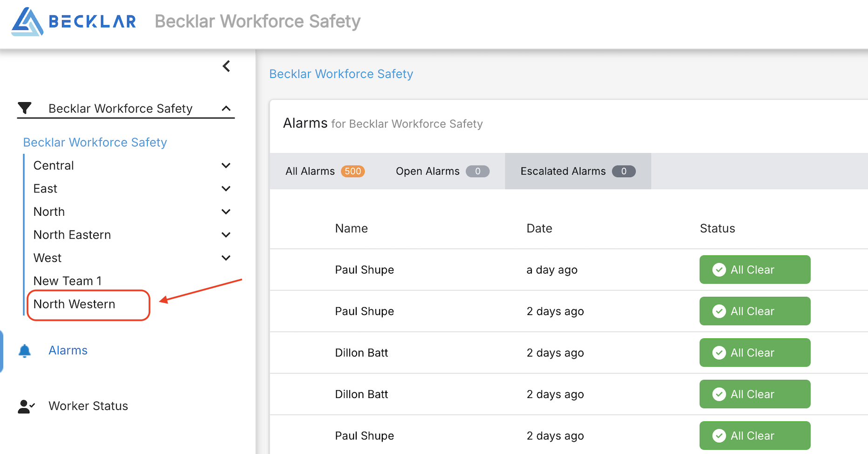Click the Becklar logo in the header
Image resolution: width=868 pixels, height=454 pixels.
(x=74, y=21)
